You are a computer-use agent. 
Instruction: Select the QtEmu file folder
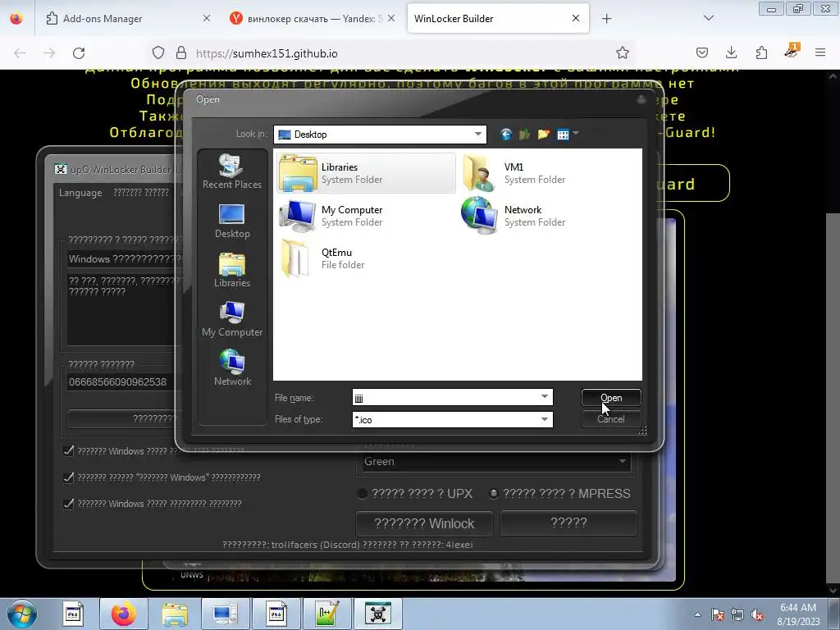pyautogui.click(x=322, y=258)
